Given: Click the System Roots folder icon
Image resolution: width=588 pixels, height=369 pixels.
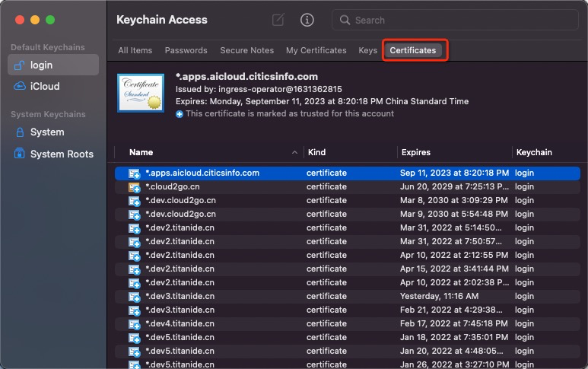Looking at the screenshot, I should pyautogui.click(x=20, y=154).
